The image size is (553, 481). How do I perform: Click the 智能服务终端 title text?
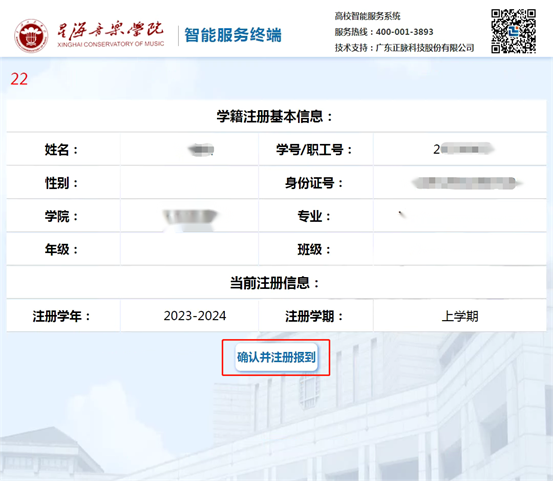(x=233, y=35)
